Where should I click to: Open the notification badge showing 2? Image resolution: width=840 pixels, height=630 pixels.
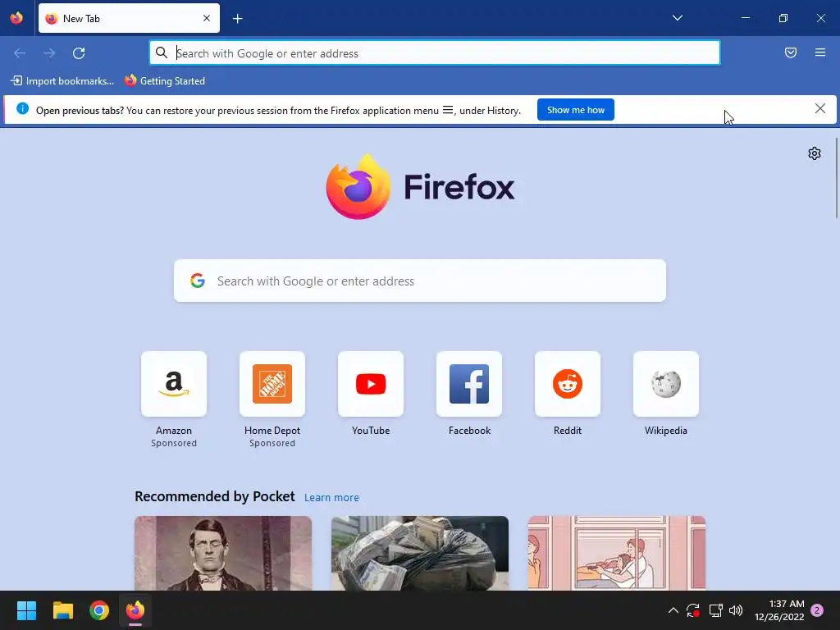click(817, 610)
